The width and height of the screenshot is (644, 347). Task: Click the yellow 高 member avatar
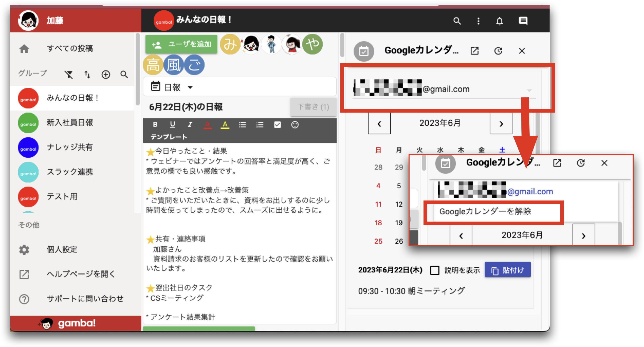pyautogui.click(x=153, y=65)
